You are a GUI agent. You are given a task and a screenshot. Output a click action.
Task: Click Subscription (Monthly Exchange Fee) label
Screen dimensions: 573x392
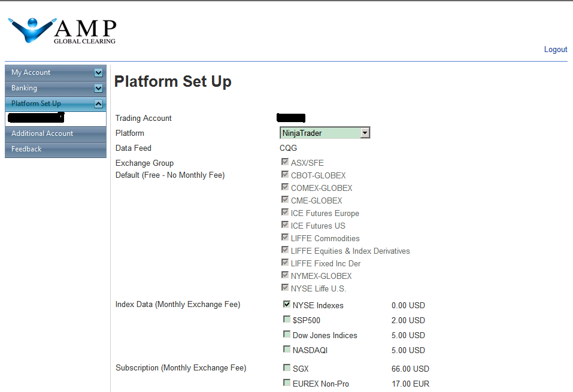click(x=181, y=368)
